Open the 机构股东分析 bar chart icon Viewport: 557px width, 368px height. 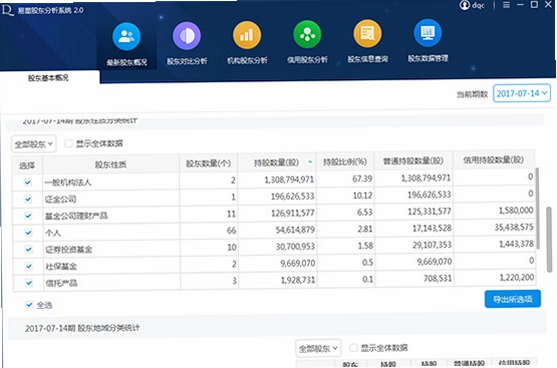[247, 35]
